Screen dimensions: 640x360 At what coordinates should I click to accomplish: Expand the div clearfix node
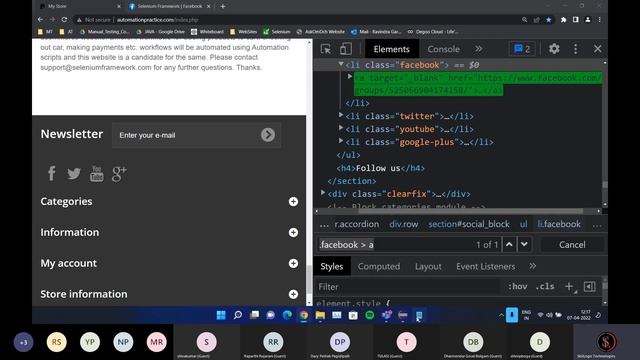[323, 193]
